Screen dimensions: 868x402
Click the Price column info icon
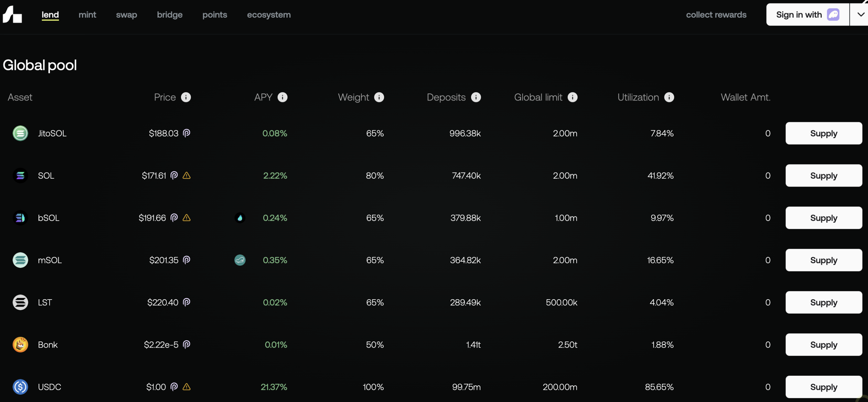click(x=186, y=97)
